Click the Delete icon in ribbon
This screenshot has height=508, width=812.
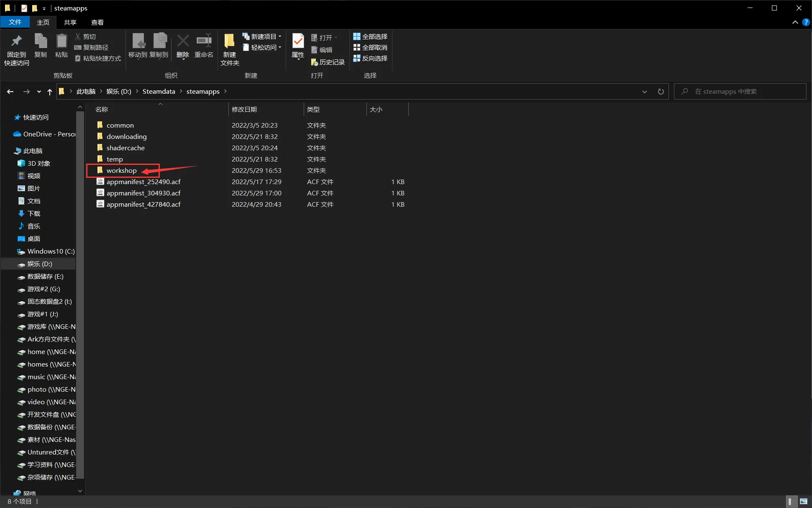183,46
